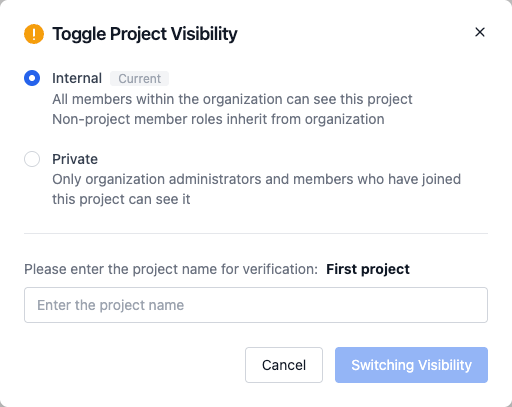
Task: Close the Toggle Project Visibility dialog
Action: [x=480, y=32]
